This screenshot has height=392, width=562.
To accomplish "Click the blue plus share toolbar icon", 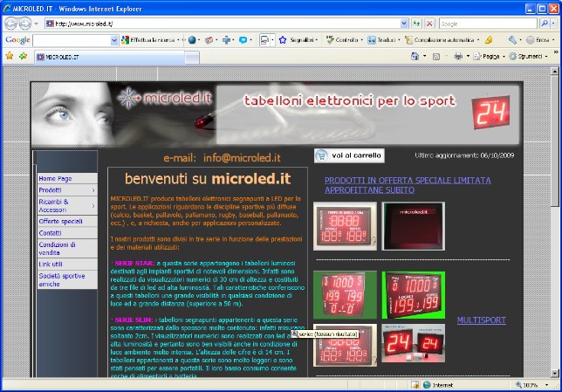I will (x=226, y=40).
